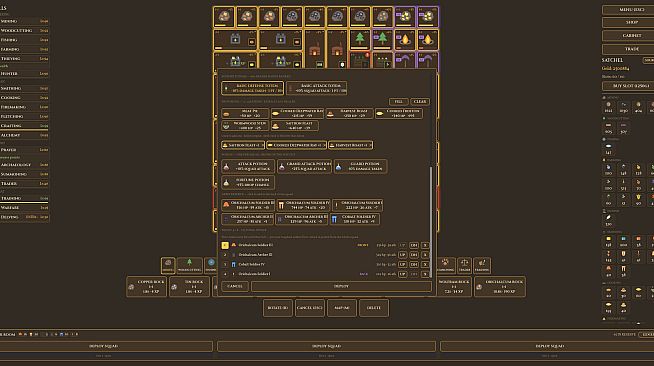654x366 pixels.
Task: Click the Cancel (Esc) build button
Action: click(310, 308)
